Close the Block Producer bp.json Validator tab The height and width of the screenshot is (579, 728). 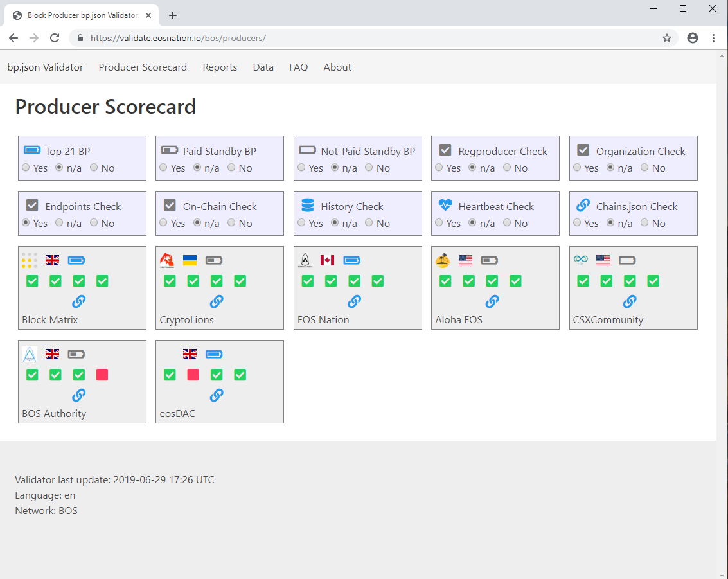[148, 15]
